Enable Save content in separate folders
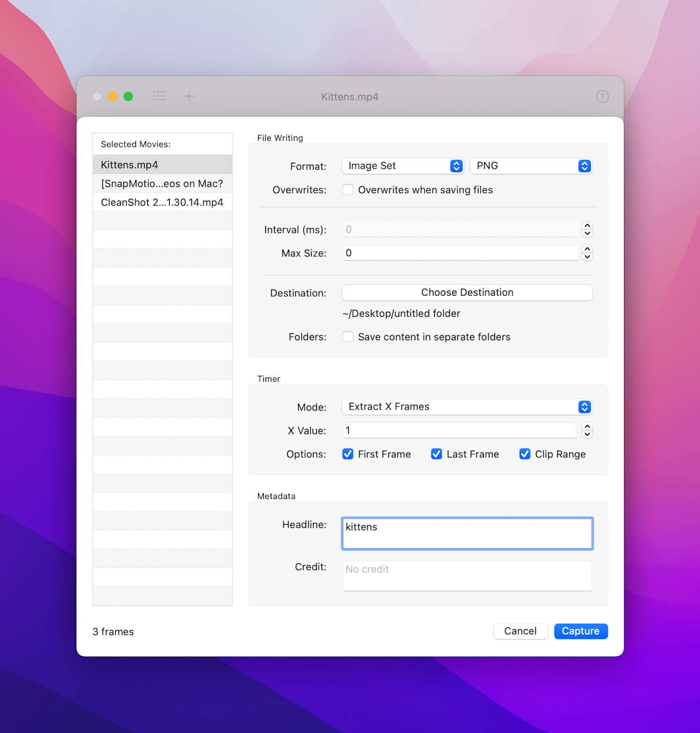Image resolution: width=700 pixels, height=733 pixels. [x=348, y=337]
